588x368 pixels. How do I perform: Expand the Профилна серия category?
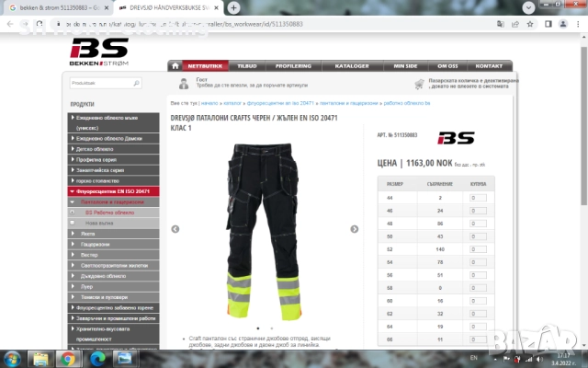(x=113, y=159)
